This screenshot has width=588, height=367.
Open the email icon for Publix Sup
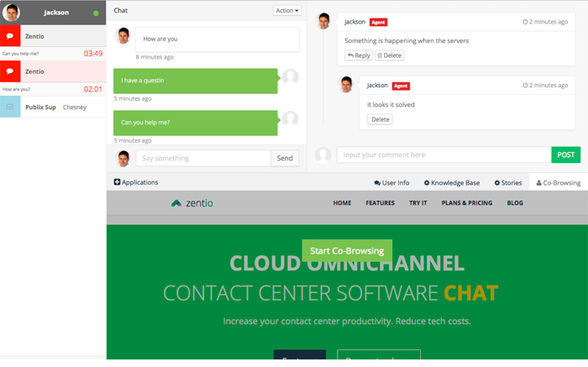[x=10, y=107]
